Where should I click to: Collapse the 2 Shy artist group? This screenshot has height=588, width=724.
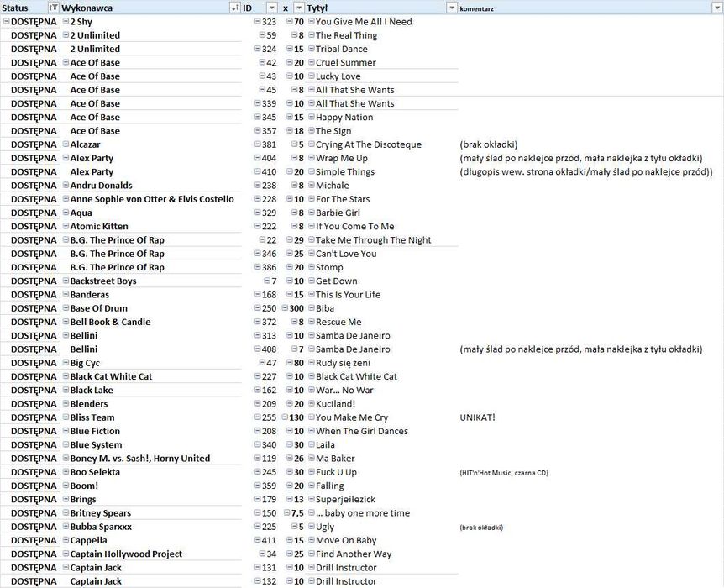point(66,21)
